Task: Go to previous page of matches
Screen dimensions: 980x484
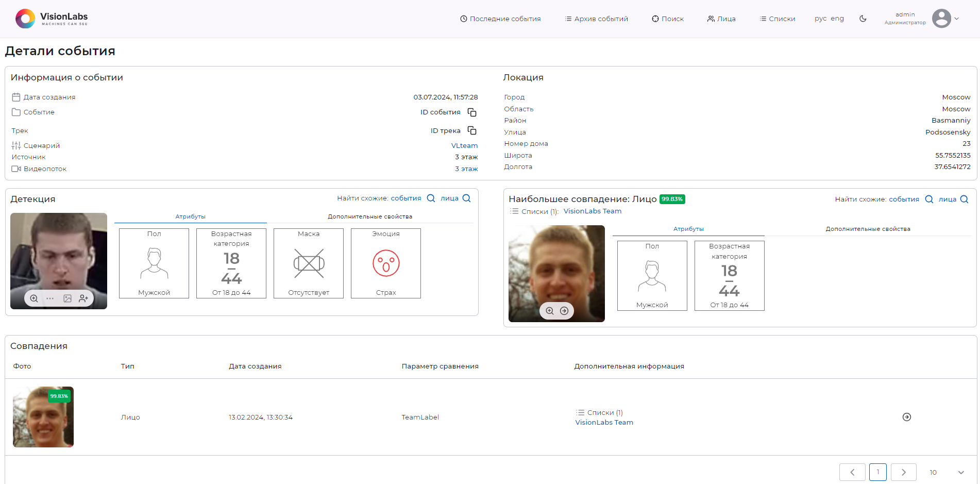Action: pyautogui.click(x=852, y=472)
